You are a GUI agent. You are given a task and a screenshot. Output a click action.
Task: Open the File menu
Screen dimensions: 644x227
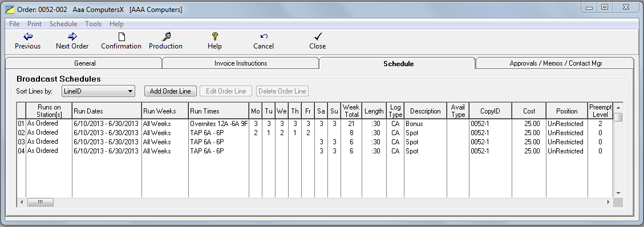14,24
